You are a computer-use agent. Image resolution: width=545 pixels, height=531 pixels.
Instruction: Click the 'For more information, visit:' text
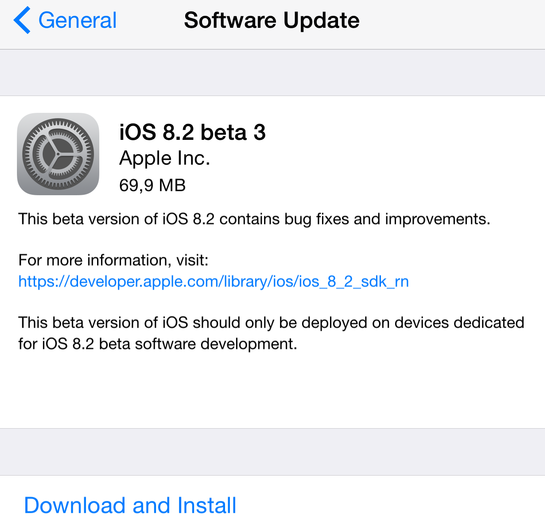coord(113,260)
